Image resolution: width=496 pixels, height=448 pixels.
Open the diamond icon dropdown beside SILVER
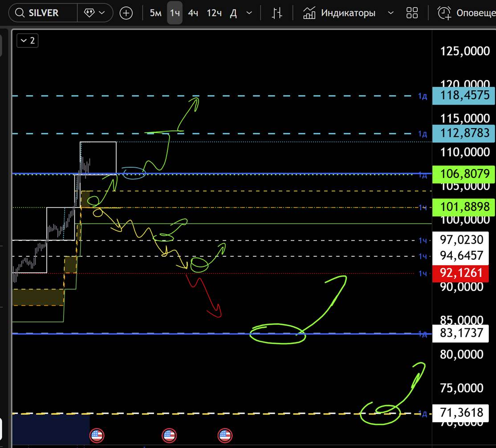94,13
